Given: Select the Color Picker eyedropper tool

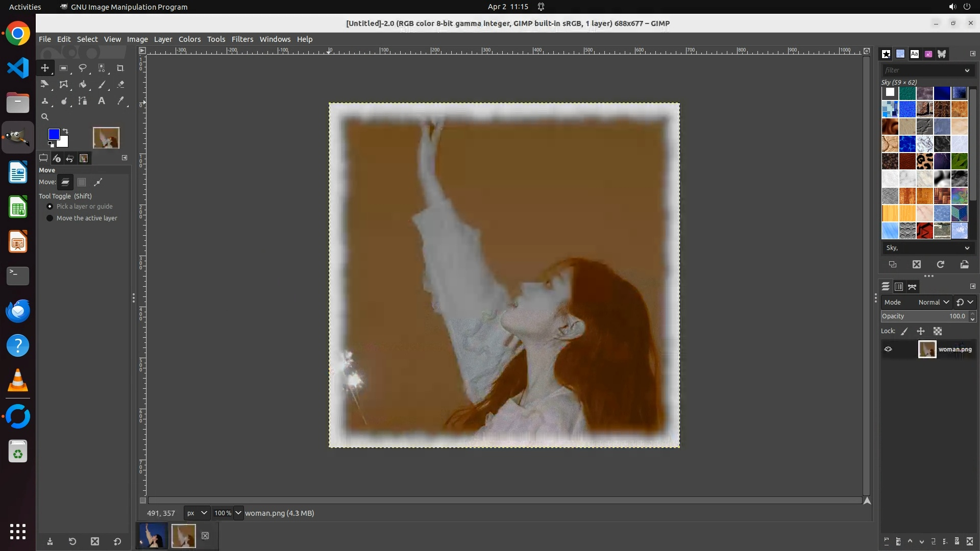Looking at the screenshot, I should point(120,101).
